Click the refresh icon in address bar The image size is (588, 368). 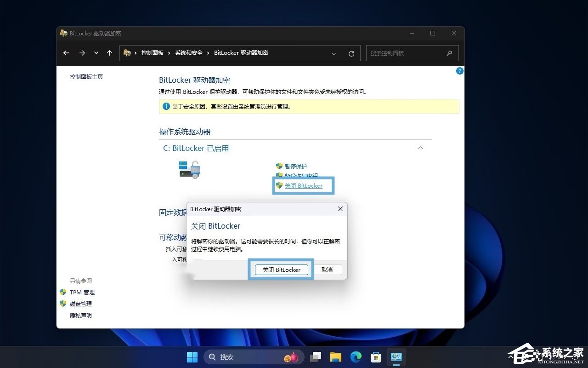click(x=351, y=53)
